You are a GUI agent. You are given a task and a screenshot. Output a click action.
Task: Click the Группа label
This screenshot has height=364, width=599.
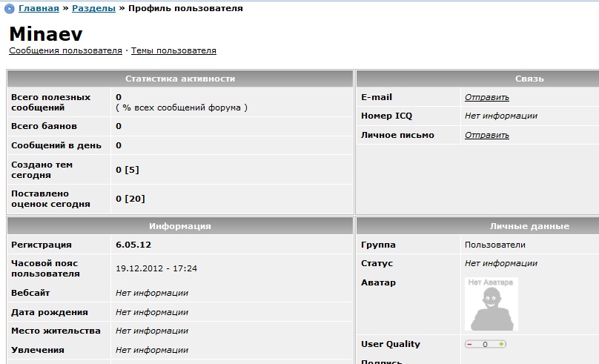click(378, 245)
